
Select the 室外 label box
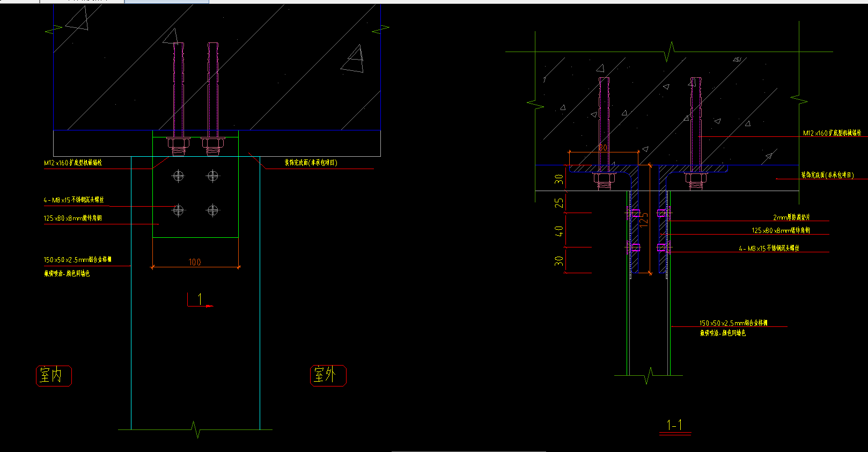point(328,375)
